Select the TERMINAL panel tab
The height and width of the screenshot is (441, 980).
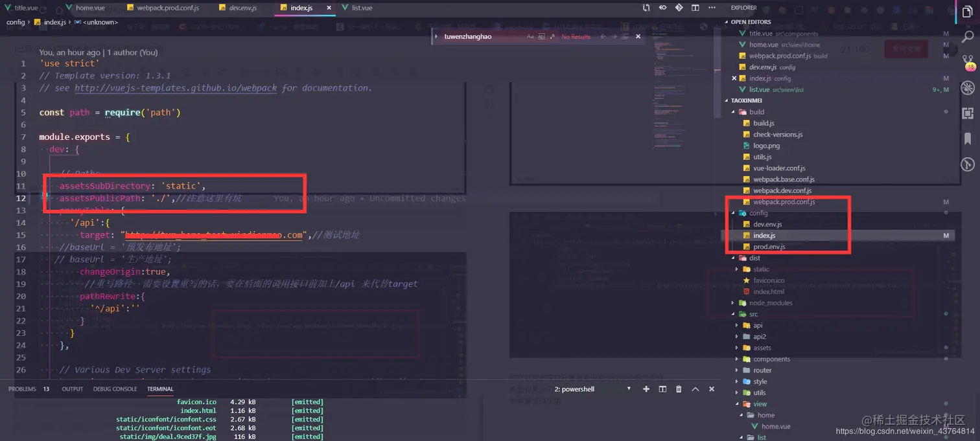coord(160,389)
